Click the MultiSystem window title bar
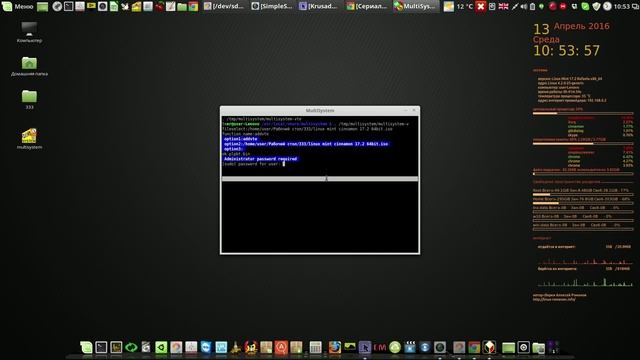640x360 pixels. (x=320, y=110)
